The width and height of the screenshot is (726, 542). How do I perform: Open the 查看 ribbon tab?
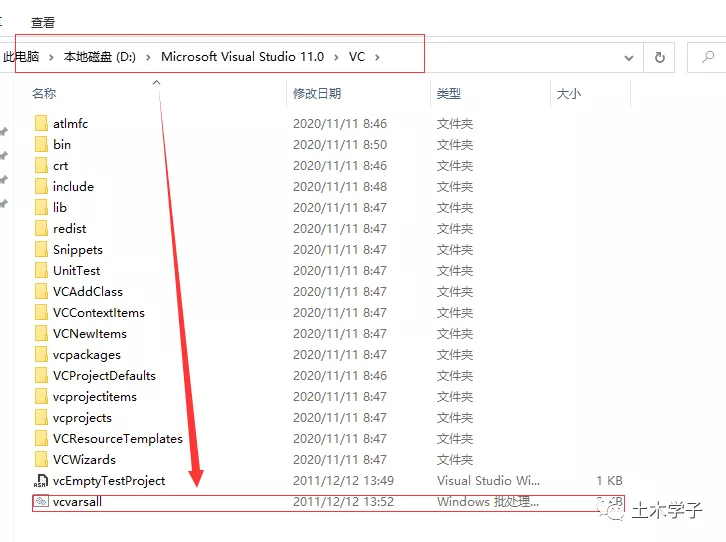click(x=43, y=22)
